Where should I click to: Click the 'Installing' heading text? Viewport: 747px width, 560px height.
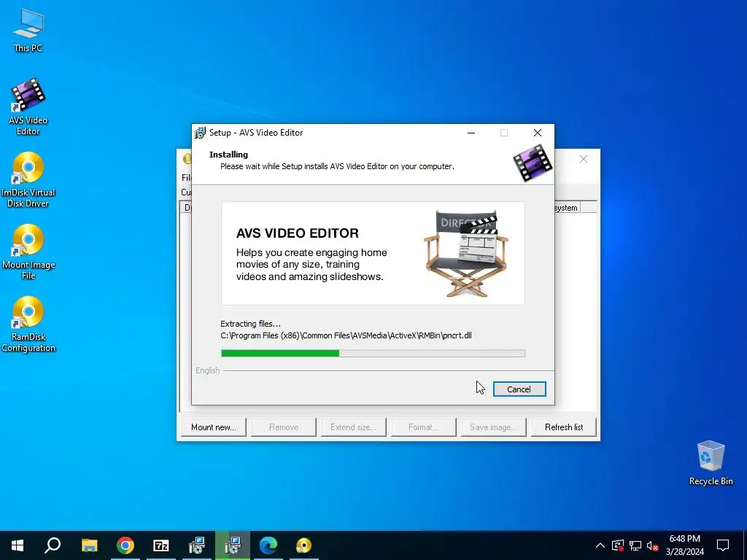(x=228, y=155)
